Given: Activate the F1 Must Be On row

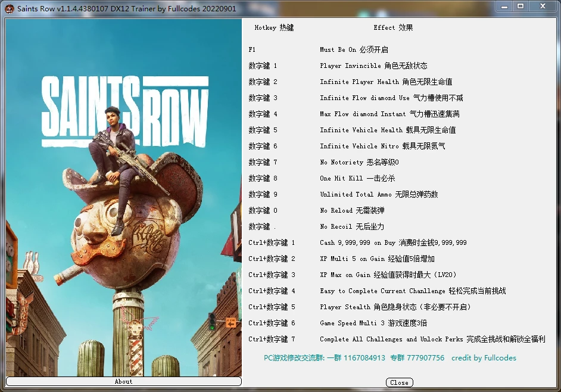Looking at the screenshot, I should [357, 49].
